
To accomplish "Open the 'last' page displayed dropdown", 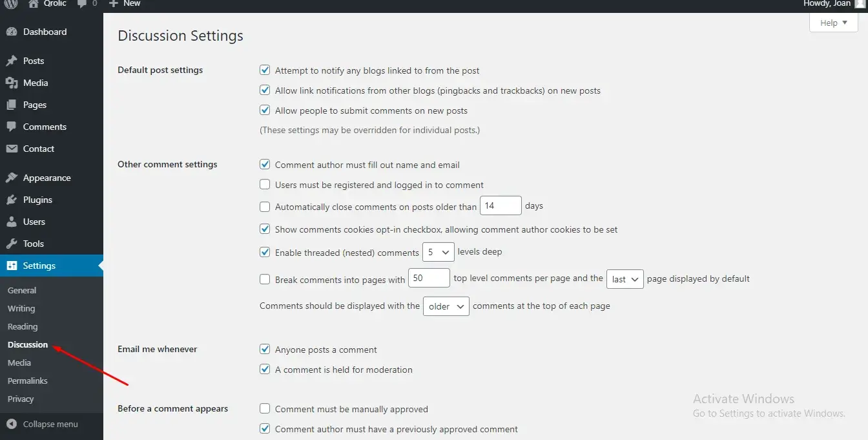I will coord(625,279).
